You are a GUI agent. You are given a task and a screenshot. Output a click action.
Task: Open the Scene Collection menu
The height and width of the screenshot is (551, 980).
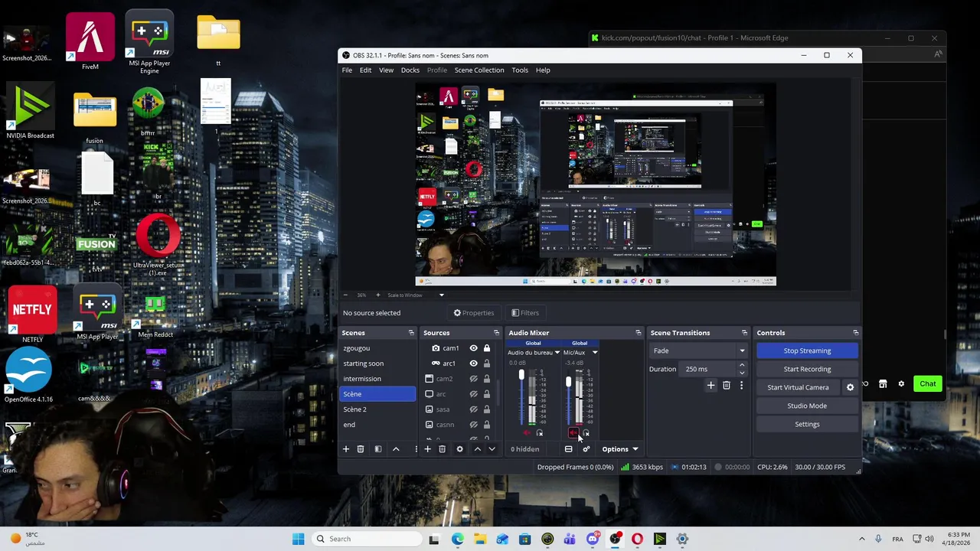pos(479,70)
